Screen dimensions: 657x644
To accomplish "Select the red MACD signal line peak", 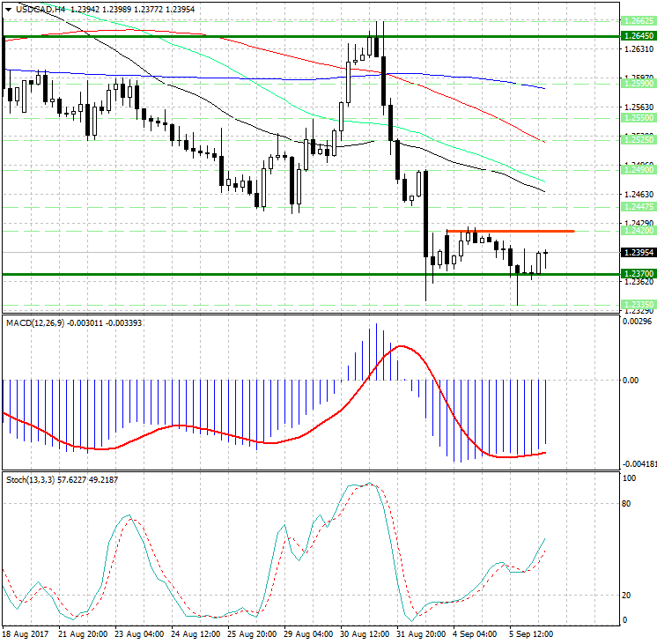I will click(x=402, y=346).
